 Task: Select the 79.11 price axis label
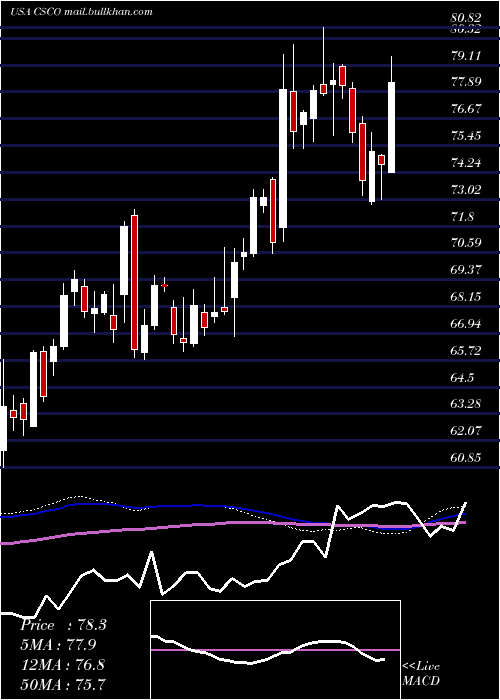[x=466, y=56]
